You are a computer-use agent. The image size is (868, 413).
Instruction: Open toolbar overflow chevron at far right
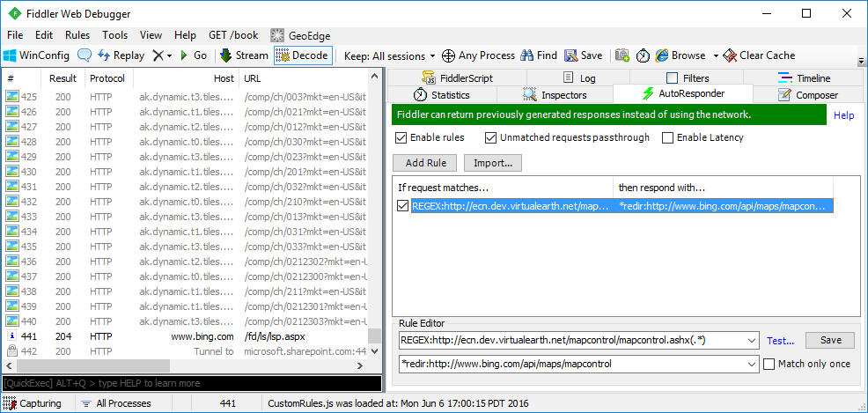pos(861,61)
